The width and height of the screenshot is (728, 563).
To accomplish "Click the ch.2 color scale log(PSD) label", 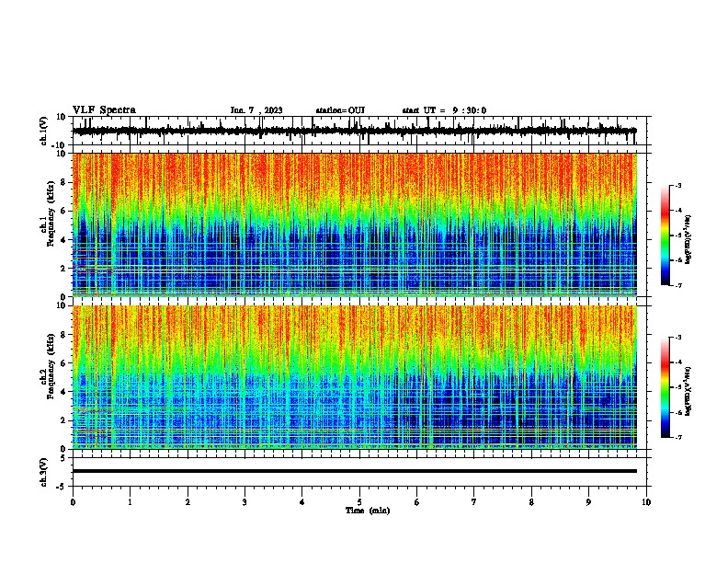I will pos(688,391).
